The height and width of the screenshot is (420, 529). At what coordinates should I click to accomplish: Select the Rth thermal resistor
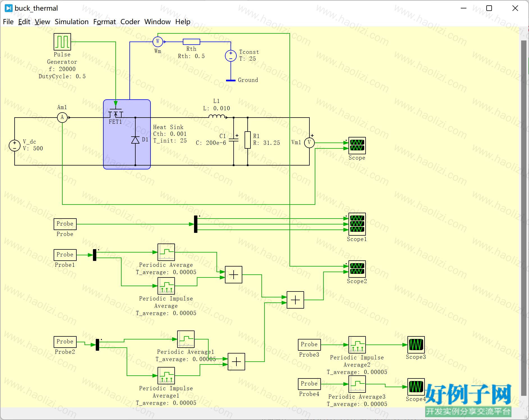(x=191, y=42)
